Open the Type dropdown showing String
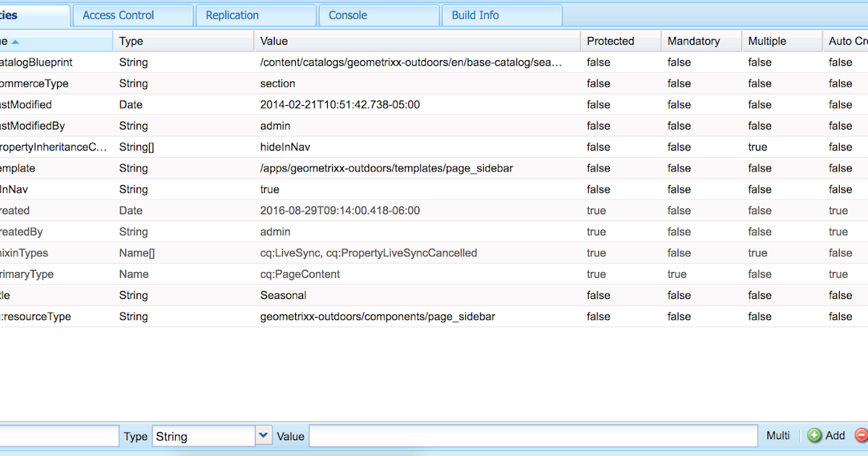 click(x=263, y=435)
